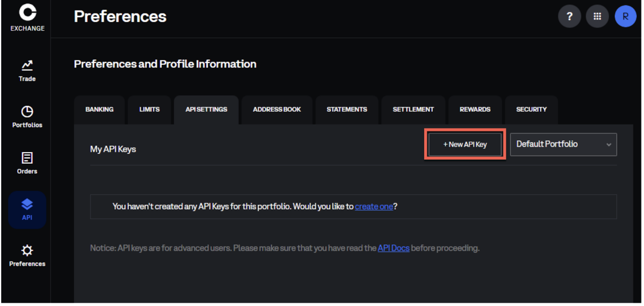The height and width of the screenshot is (306, 644).
Task: Open Preferences gear in sidebar
Action: tap(27, 256)
